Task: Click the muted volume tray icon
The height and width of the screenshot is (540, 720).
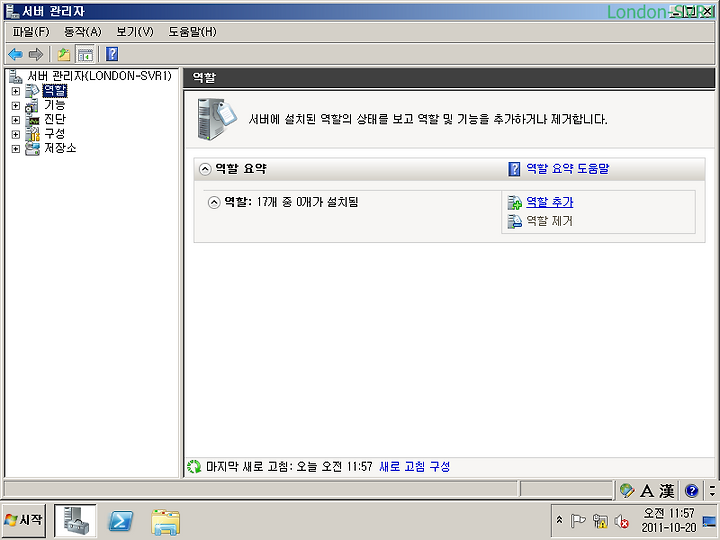Action: click(621, 521)
